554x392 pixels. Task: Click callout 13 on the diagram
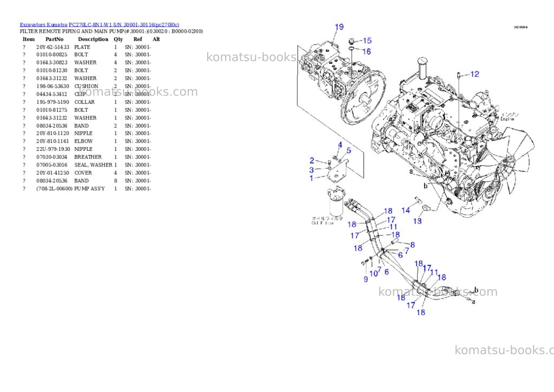click(x=417, y=221)
